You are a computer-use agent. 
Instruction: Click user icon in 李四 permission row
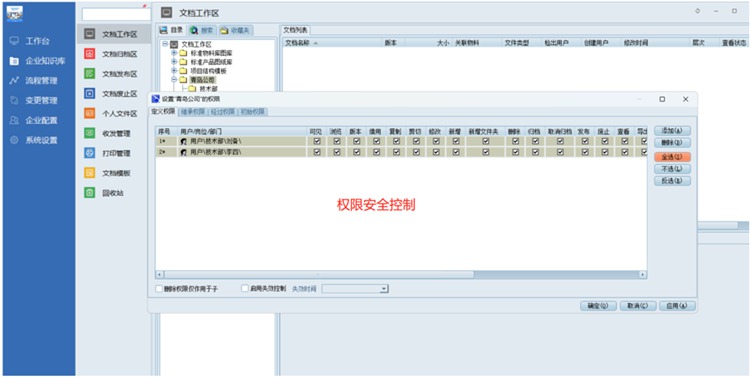(183, 152)
